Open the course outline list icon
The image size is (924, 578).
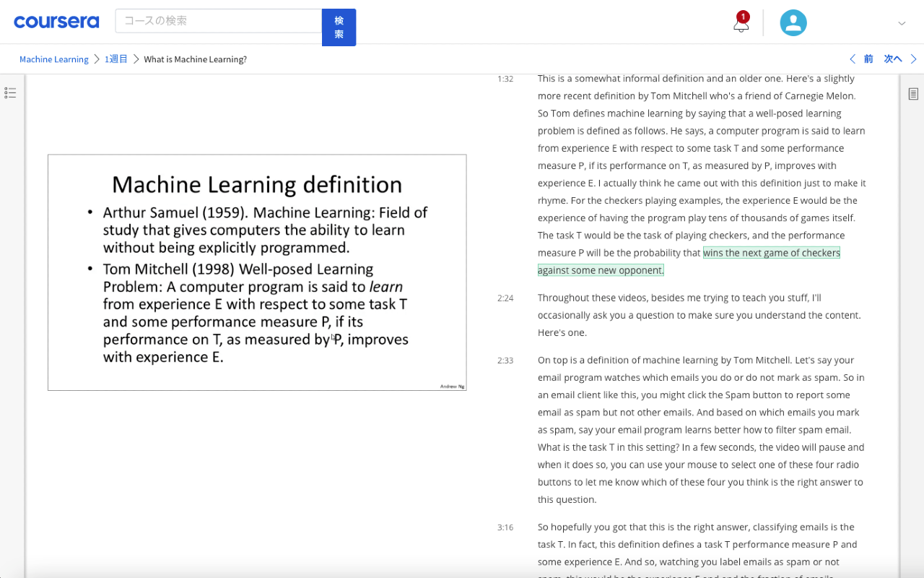10,93
